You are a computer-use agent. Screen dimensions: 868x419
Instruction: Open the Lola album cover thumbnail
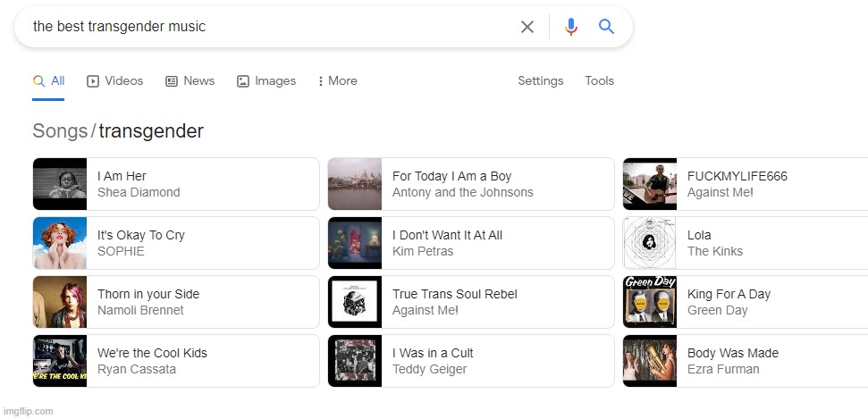point(650,243)
